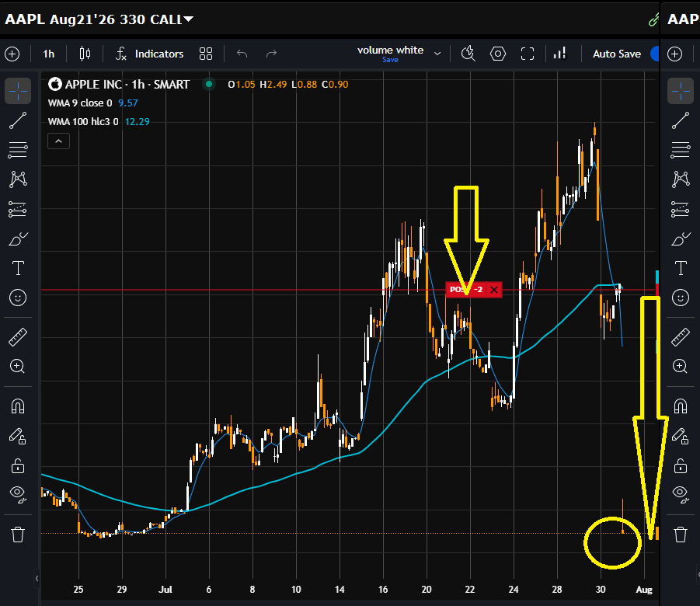Select the forecasting position tool in left toolbar
Viewport: 700px width, 606px height.
click(x=18, y=209)
